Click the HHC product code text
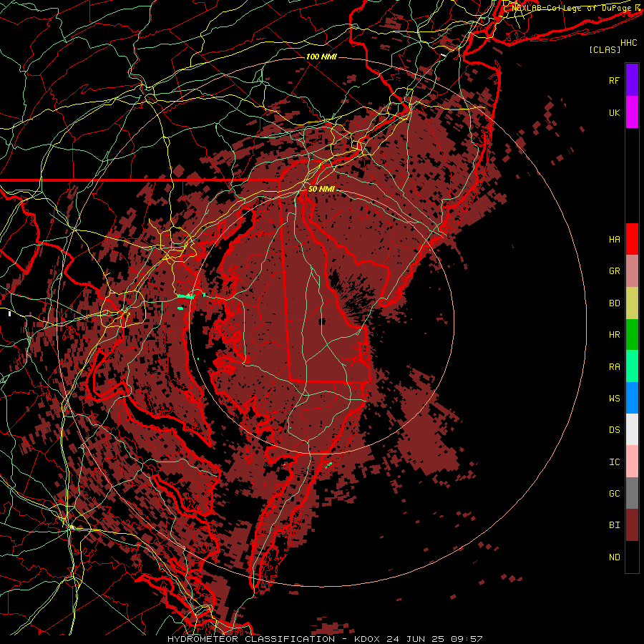This screenshot has width=644, height=644. click(629, 43)
